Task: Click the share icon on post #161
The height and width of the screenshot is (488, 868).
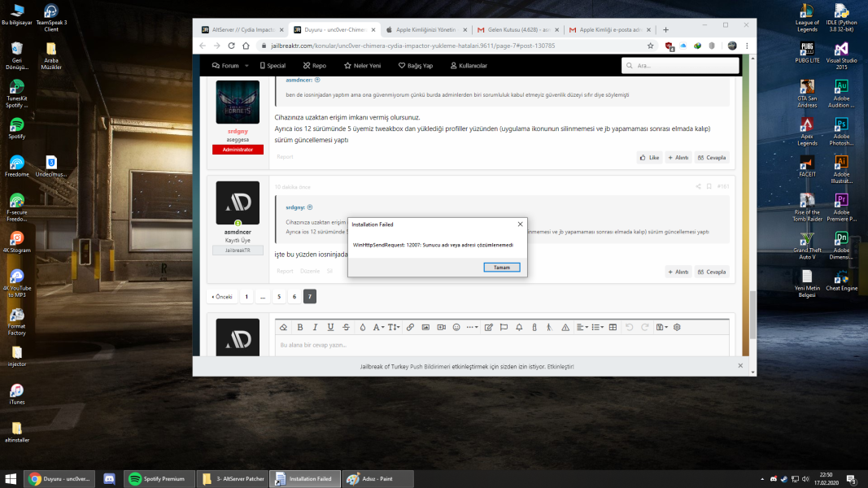Action: coord(698,186)
